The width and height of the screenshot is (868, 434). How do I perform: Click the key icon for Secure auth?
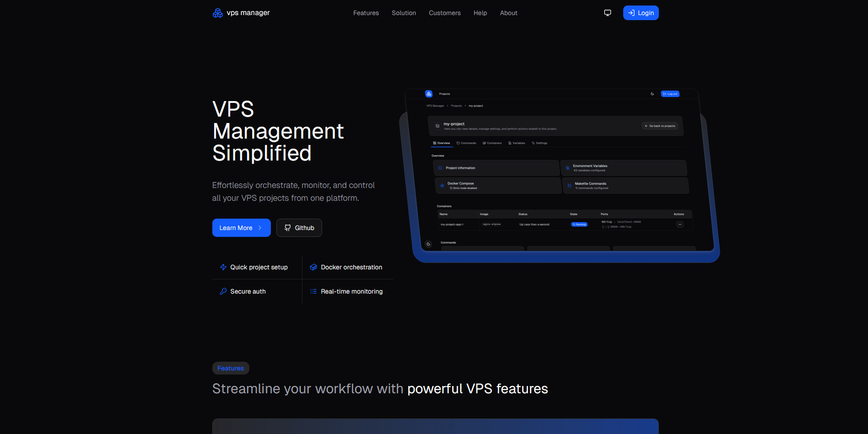pyautogui.click(x=223, y=291)
